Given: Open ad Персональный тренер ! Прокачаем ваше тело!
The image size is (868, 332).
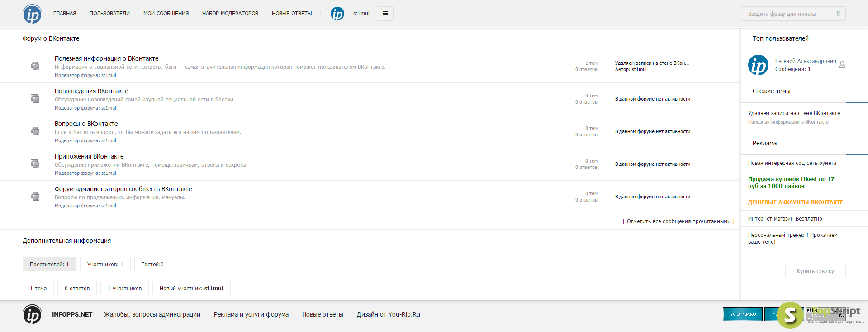Looking at the screenshot, I should (793, 238).
